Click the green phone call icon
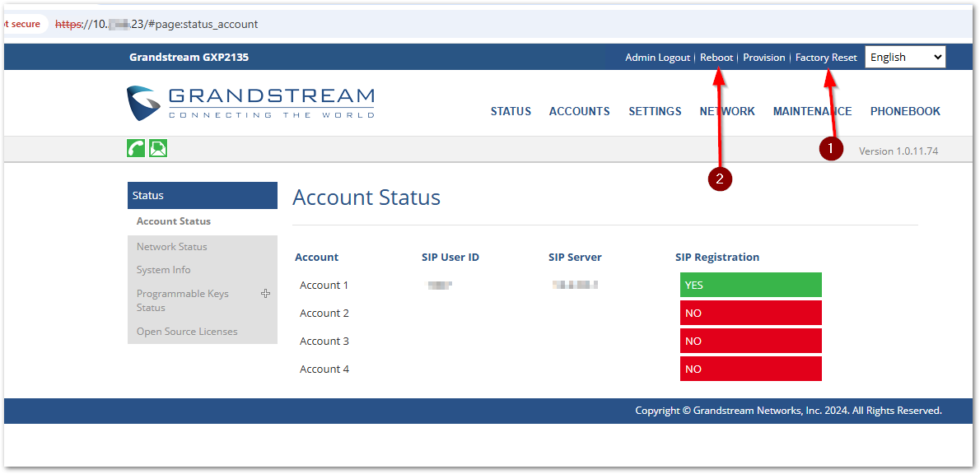980x474 pixels. (136, 149)
